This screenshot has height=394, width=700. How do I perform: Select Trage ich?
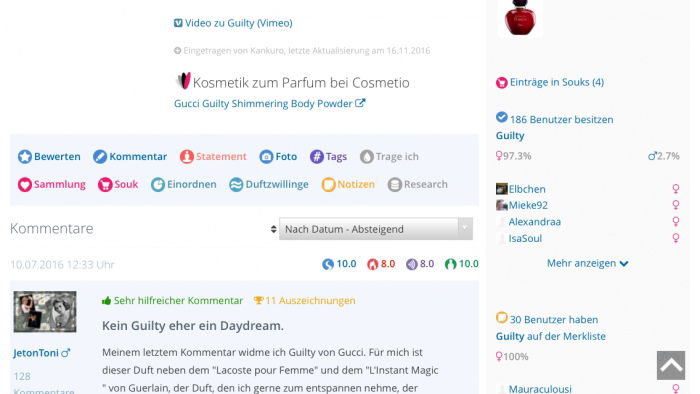pos(397,157)
